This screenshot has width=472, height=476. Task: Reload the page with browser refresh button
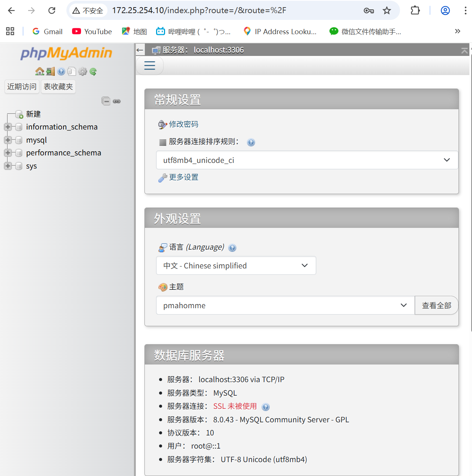click(52, 11)
